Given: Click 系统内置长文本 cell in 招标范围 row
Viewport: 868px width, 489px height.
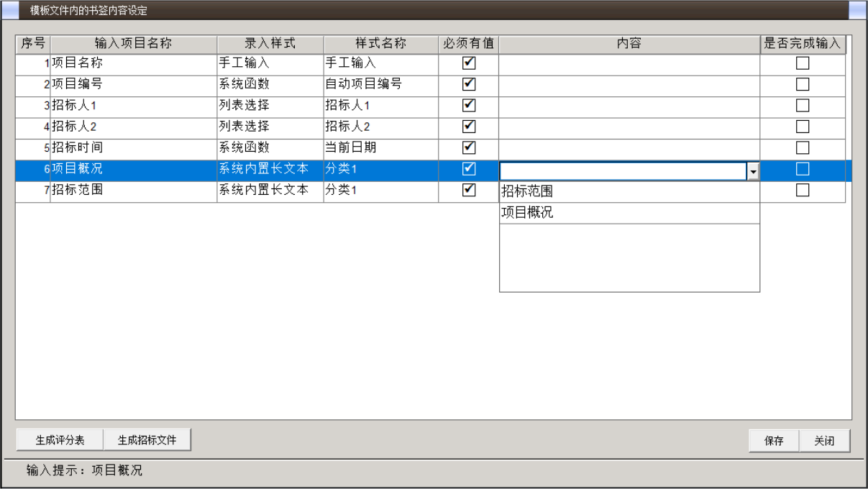Looking at the screenshot, I should (270, 191).
